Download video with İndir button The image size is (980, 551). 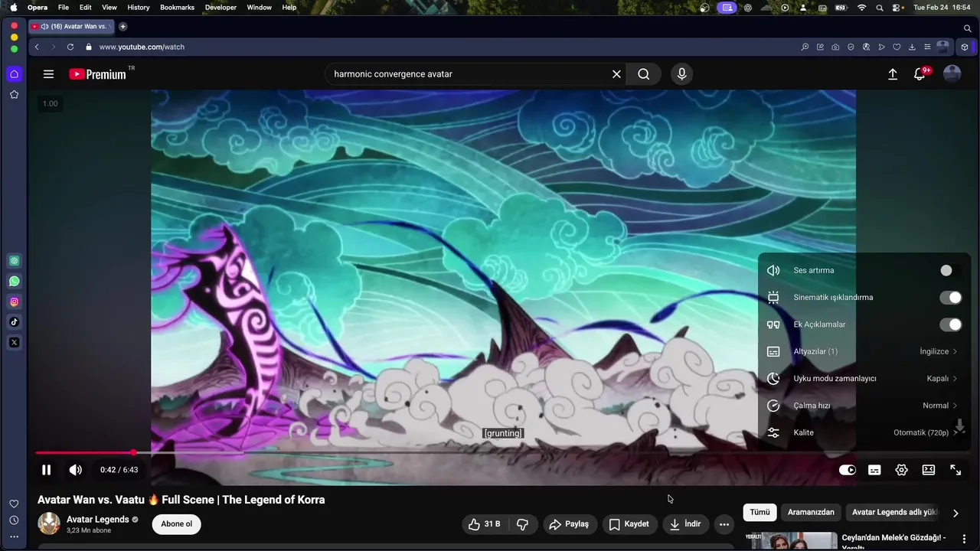(x=684, y=524)
